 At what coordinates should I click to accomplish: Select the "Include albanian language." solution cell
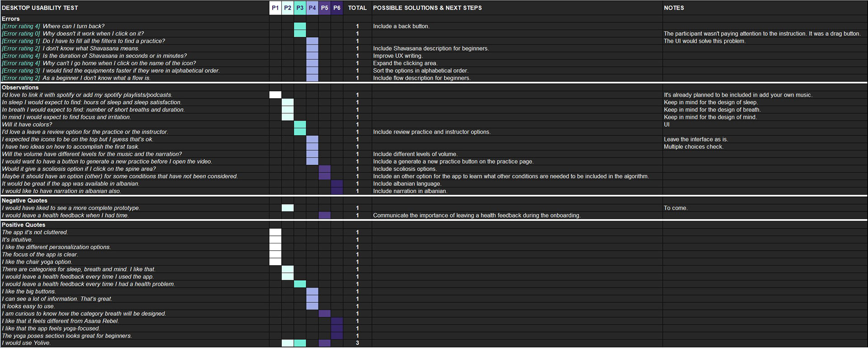click(x=407, y=184)
